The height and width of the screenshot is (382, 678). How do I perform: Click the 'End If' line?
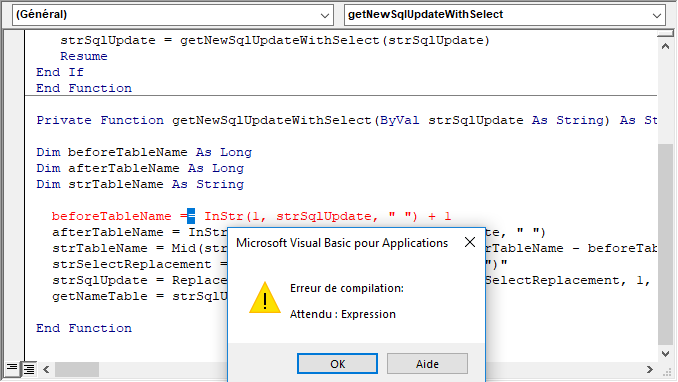coord(60,72)
